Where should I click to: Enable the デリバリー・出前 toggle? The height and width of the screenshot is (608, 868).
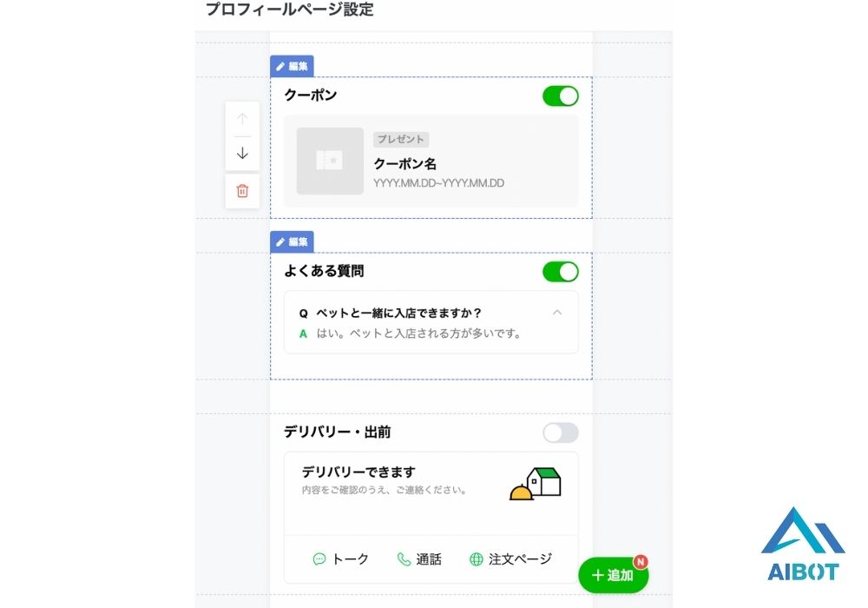pyautogui.click(x=560, y=433)
